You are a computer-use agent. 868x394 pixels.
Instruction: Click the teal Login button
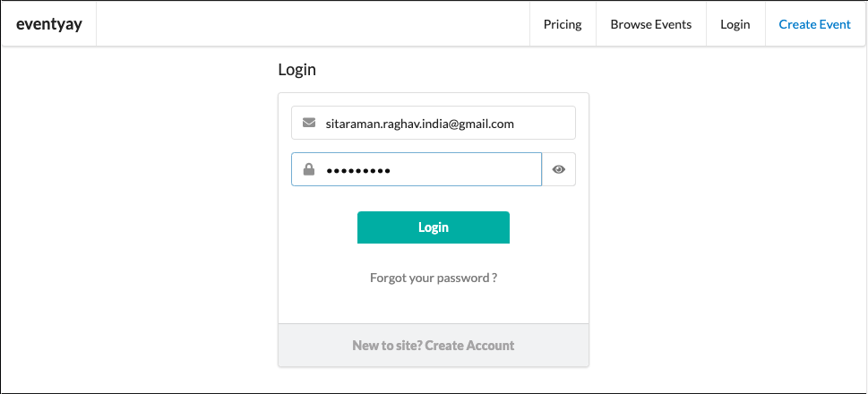tap(434, 227)
